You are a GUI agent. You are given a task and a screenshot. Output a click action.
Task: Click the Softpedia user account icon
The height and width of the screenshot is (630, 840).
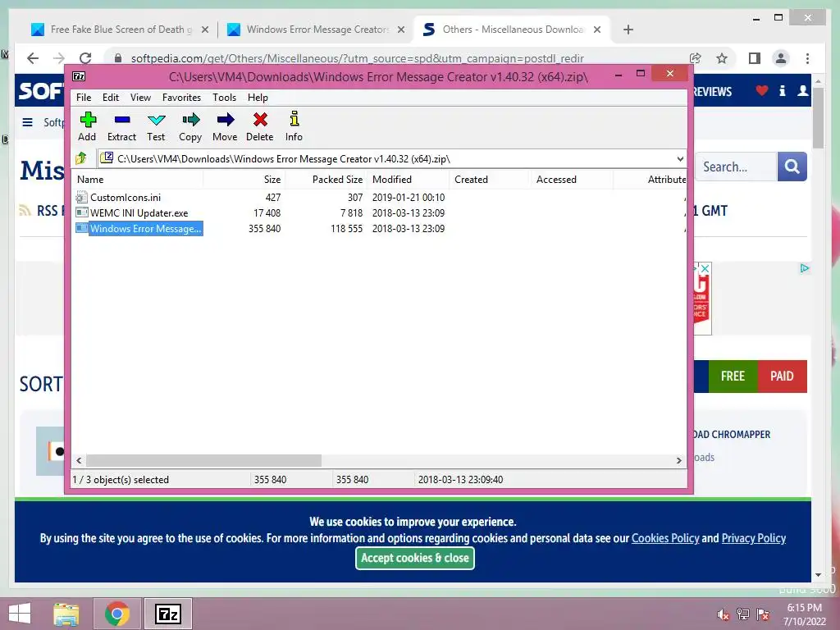click(x=802, y=90)
